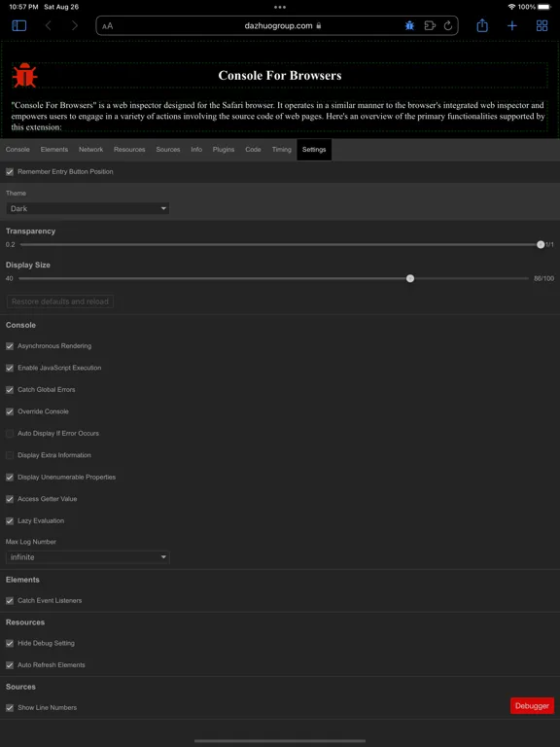Uncheck Catch Global Errors
The width and height of the screenshot is (560, 747).
point(10,390)
